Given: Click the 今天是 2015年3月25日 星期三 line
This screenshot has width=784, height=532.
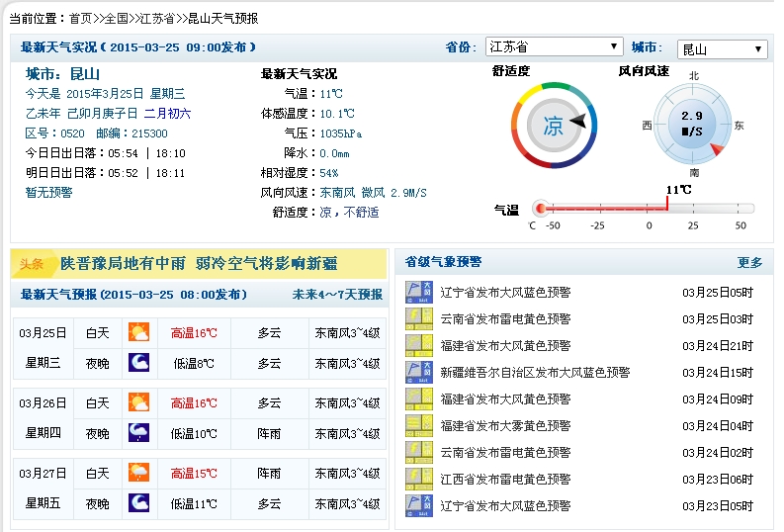Looking at the screenshot, I should pos(106,94).
